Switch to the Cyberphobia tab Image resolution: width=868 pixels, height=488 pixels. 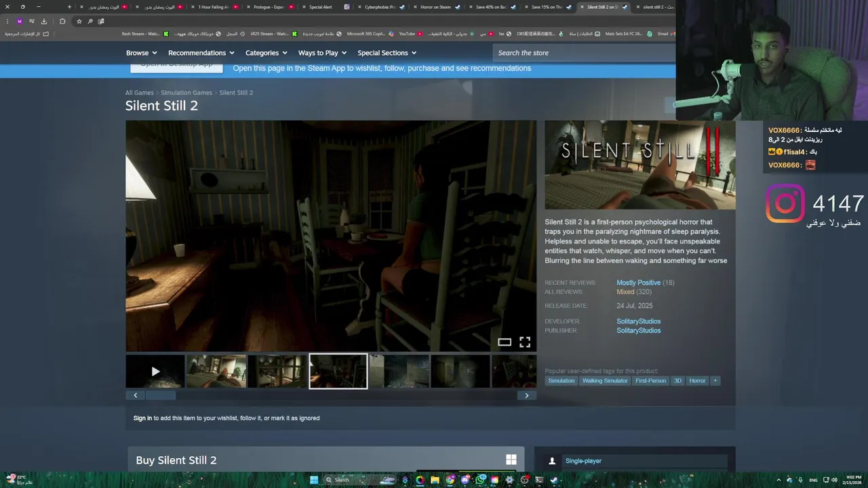[x=380, y=7]
